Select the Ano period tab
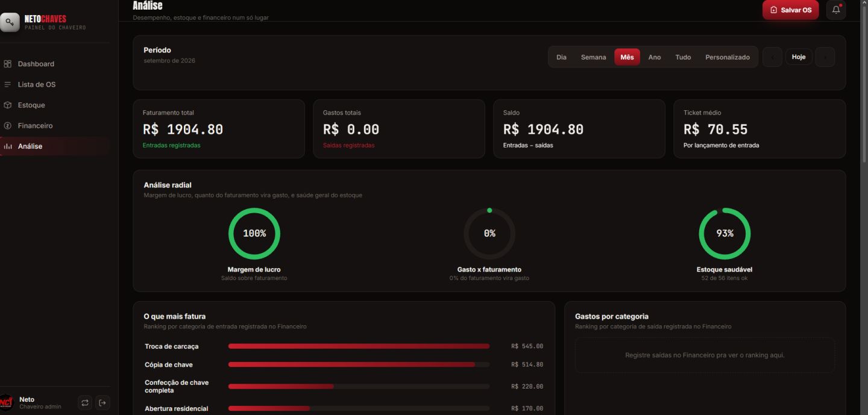The image size is (868, 415). 654,57
